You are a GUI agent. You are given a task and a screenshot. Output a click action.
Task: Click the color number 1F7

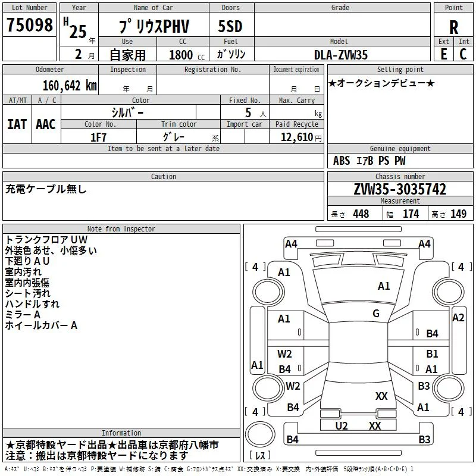click(x=99, y=137)
